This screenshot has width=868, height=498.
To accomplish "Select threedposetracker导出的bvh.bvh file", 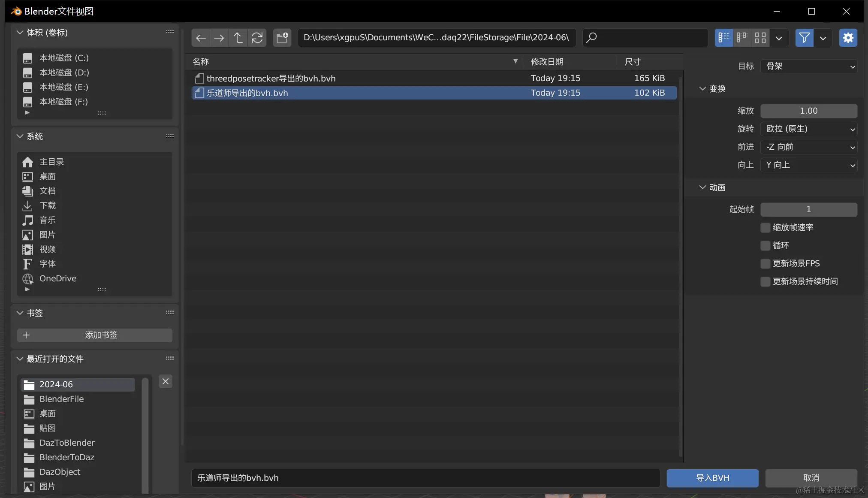I will pos(271,78).
